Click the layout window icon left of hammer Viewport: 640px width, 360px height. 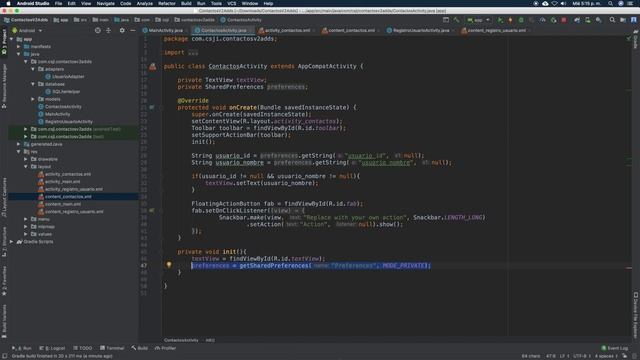446,20
